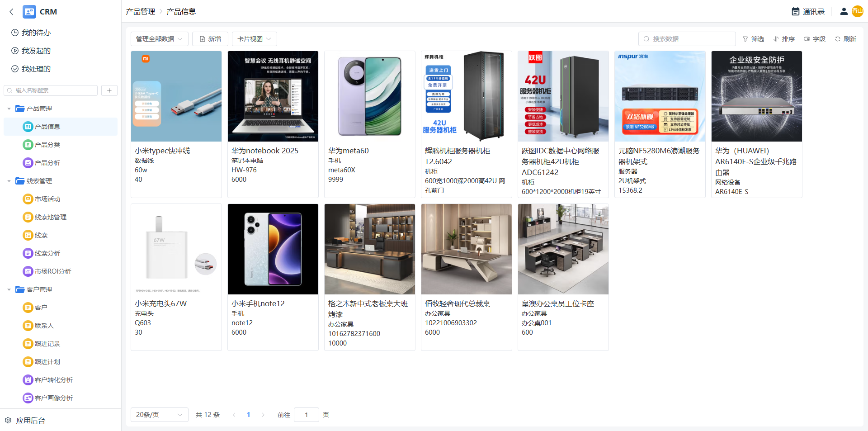Open the 小米手机note12 product image
The width and height of the screenshot is (868, 431).
(273, 249)
